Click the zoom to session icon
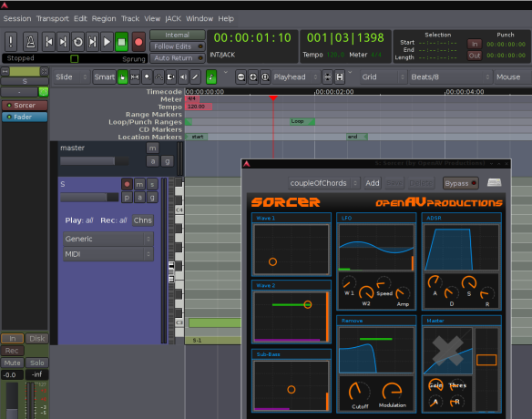Screen dimensions: 532x419 coord(265,77)
